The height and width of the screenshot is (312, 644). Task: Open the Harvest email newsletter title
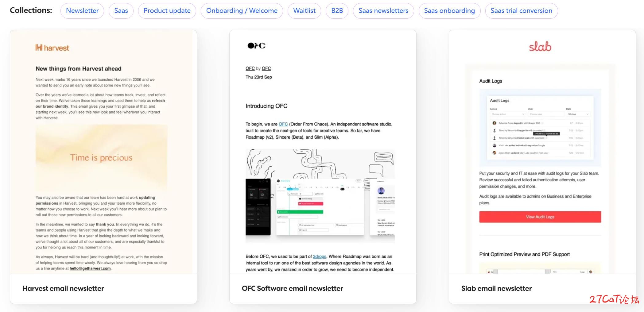tap(63, 288)
